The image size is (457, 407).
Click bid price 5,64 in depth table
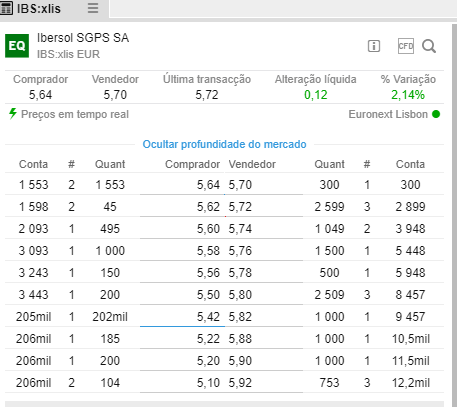click(208, 185)
